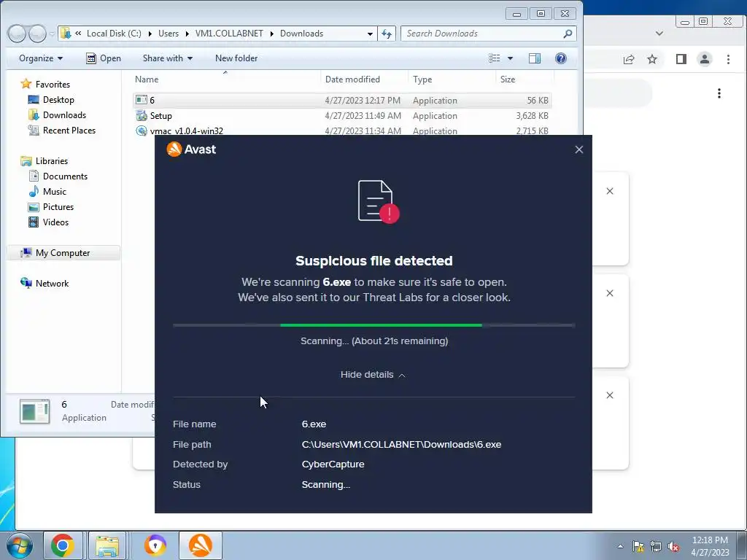Select the Setup application file
Viewport: 747px width, 560px height.
[x=342, y=116]
